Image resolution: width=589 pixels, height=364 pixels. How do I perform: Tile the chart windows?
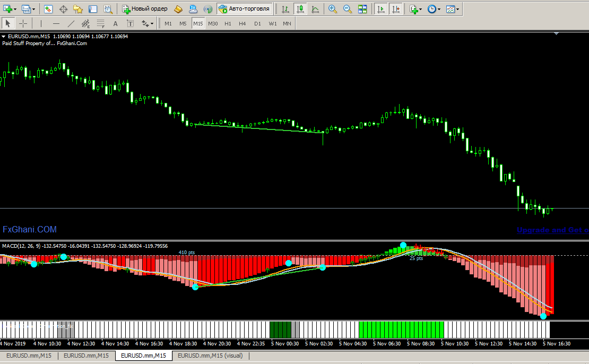click(x=362, y=9)
